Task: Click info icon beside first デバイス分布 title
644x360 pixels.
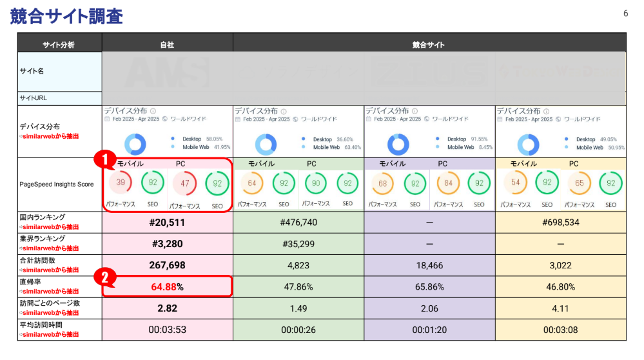Action: pyautogui.click(x=153, y=111)
